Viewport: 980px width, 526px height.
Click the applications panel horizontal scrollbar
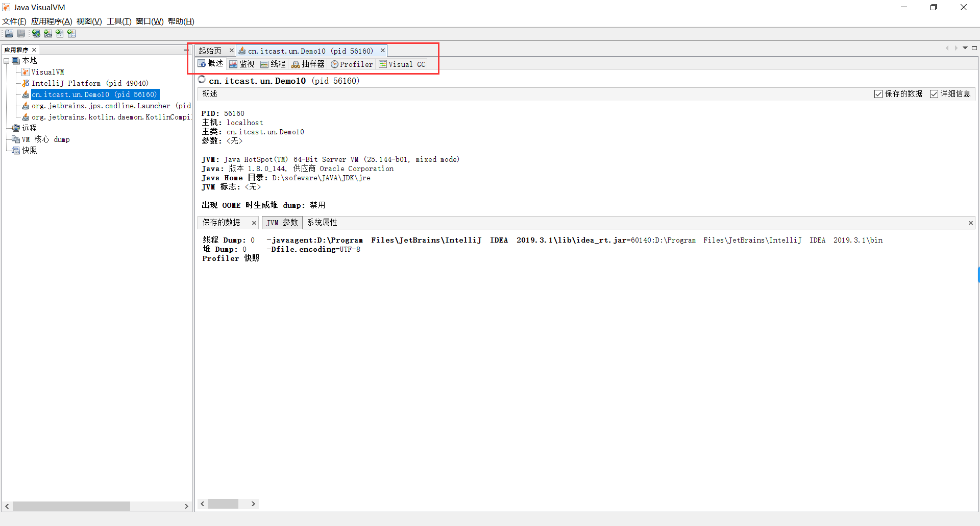pyautogui.click(x=71, y=506)
